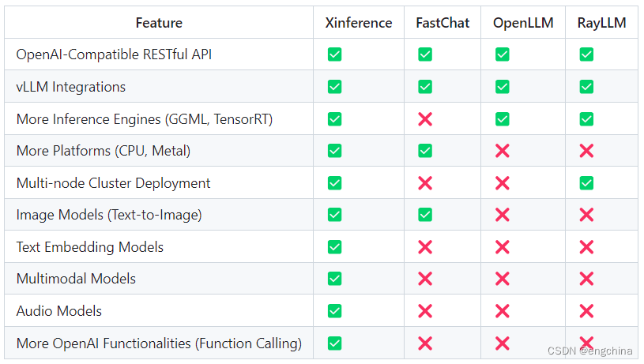
Task: Select the RayLLM cross in Image Models row
Action: (586, 215)
